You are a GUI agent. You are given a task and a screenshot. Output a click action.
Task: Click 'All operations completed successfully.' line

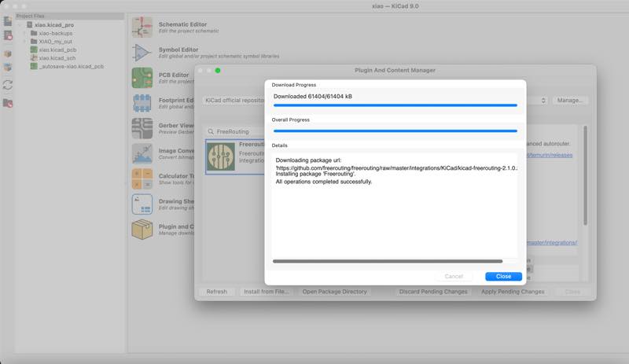click(x=324, y=182)
